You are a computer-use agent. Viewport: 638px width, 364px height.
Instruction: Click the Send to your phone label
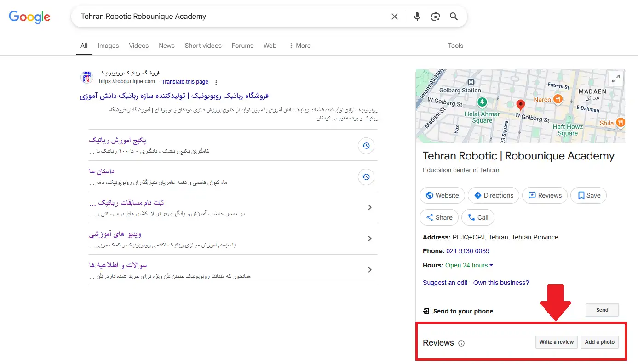463,311
